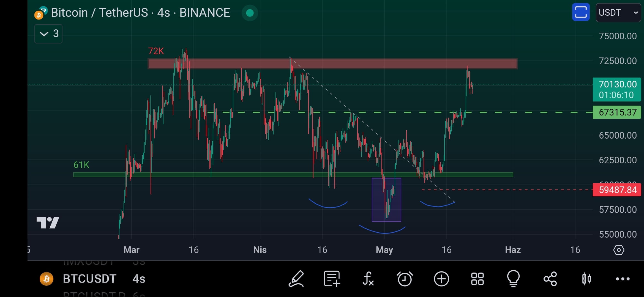Change chart type with the candlestick icon
644x297 pixels.
point(586,279)
